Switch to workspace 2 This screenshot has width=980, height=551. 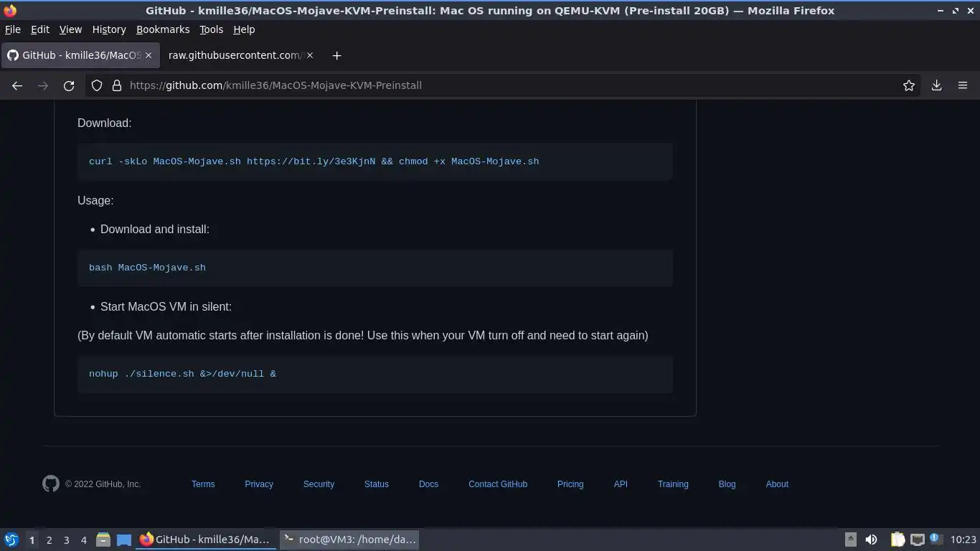[49, 540]
